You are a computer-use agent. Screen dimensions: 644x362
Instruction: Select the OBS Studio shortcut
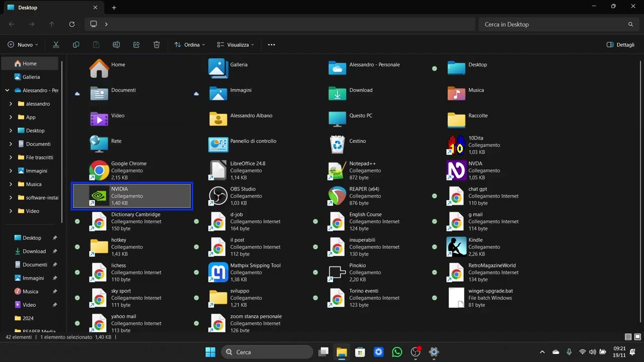tap(251, 196)
